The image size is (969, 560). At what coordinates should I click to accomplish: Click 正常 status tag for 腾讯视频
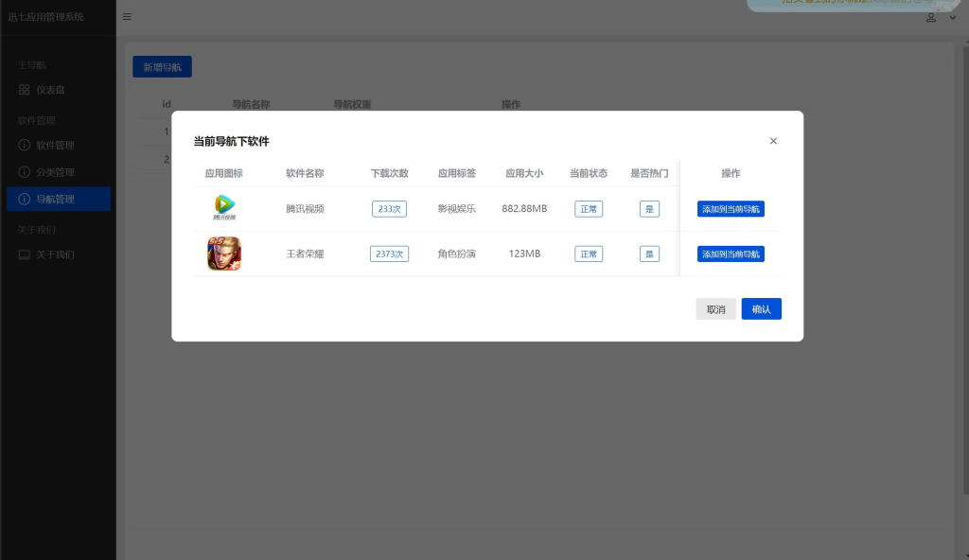click(589, 209)
